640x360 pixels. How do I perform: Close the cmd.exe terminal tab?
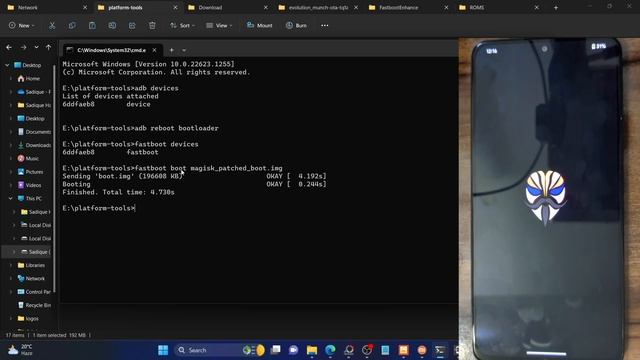coord(154,50)
